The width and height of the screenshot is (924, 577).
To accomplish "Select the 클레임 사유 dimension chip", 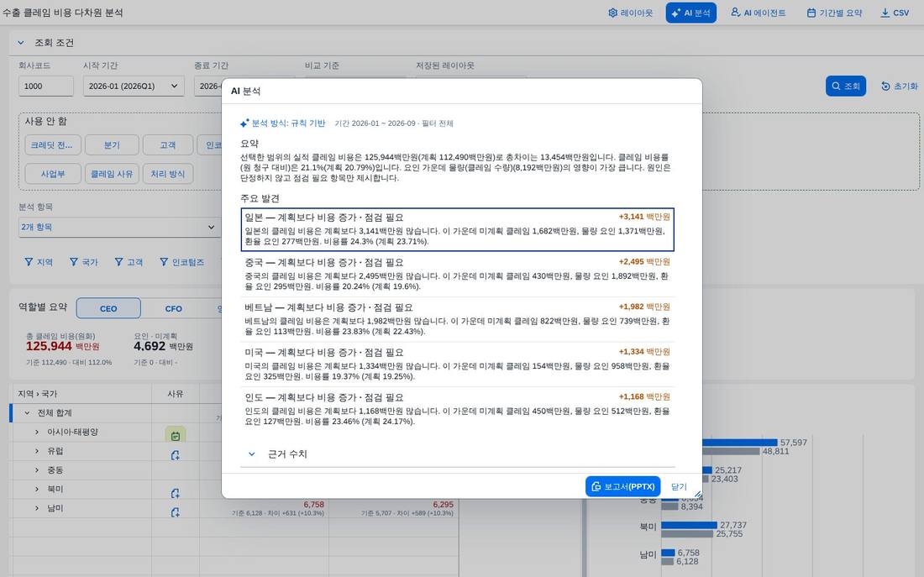I will point(112,174).
